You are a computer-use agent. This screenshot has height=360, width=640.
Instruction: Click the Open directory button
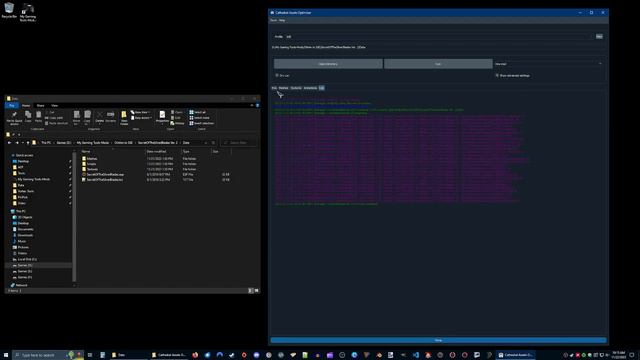328,64
